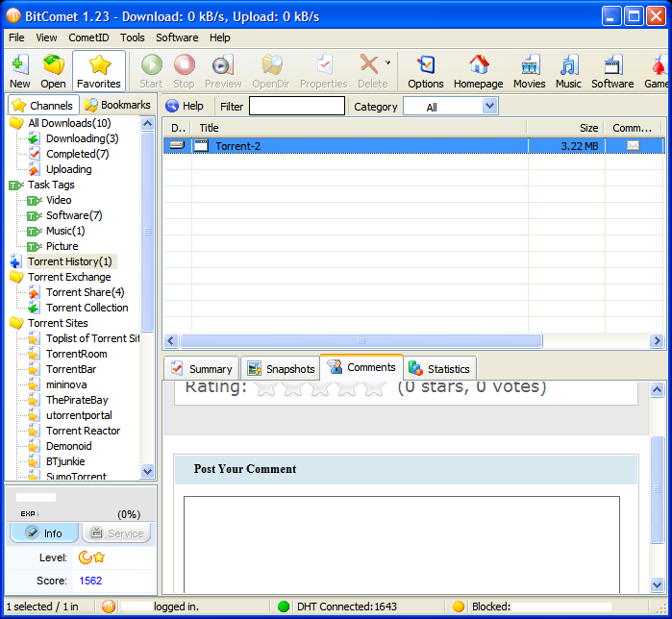Image resolution: width=672 pixels, height=619 pixels.
Task: Select the Picture task tag
Action: point(62,247)
